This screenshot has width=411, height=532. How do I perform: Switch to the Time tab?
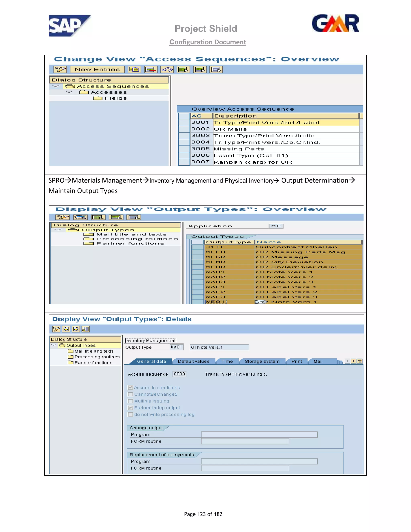[227, 362]
